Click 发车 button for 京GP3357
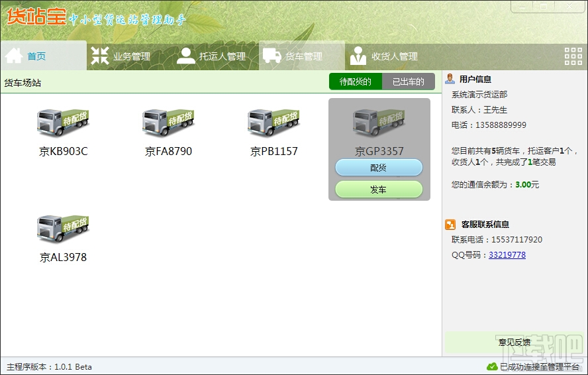The height and width of the screenshot is (375, 588). point(379,189)
